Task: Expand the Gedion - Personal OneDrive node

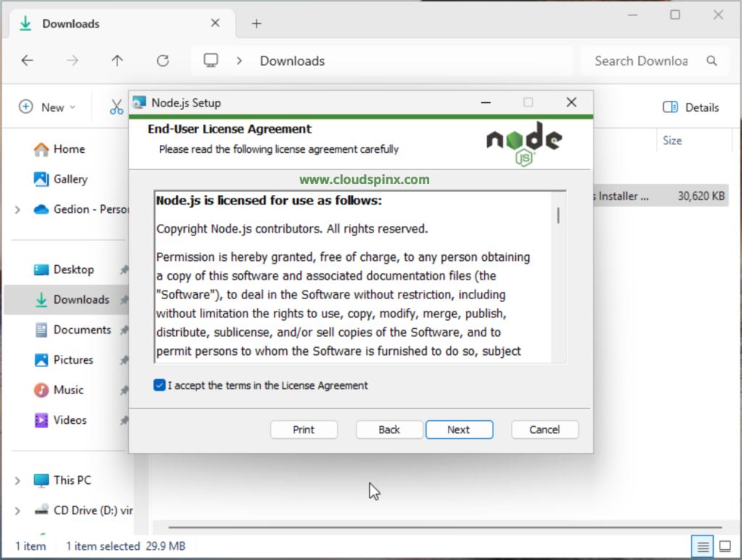Action: 17,209
